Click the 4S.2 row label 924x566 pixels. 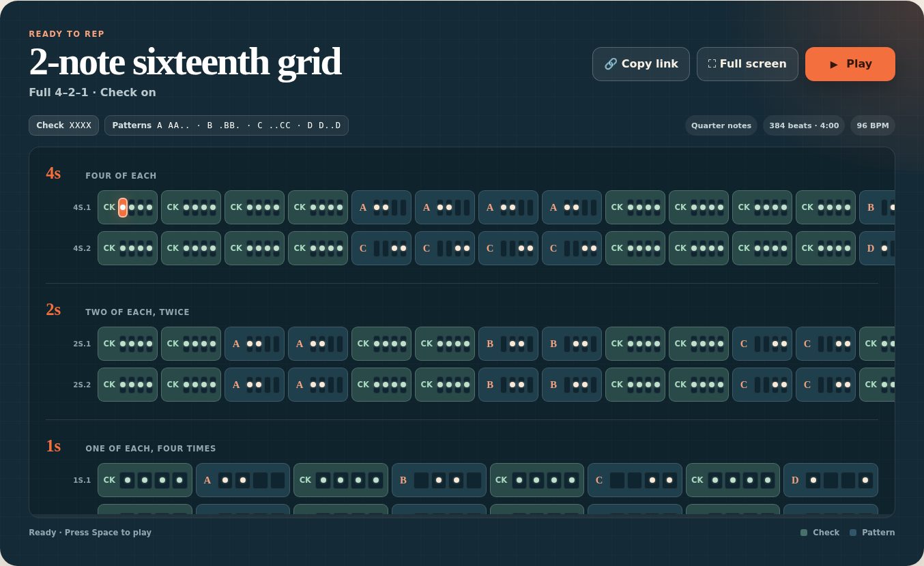(82, 248)
